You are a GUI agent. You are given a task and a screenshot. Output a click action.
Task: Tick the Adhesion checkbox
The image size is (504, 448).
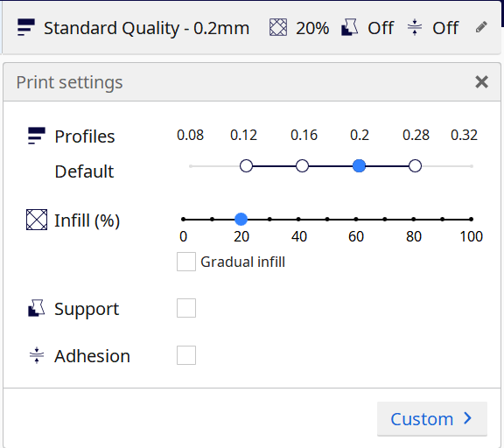(186, 355)
